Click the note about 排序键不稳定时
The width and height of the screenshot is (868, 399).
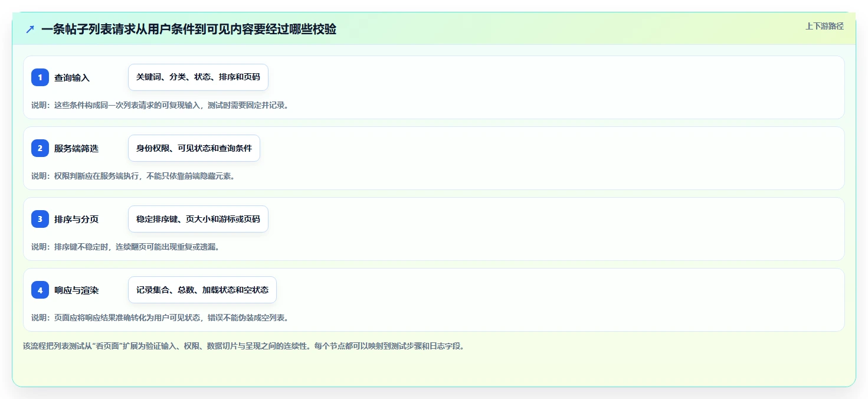(125, 247)
